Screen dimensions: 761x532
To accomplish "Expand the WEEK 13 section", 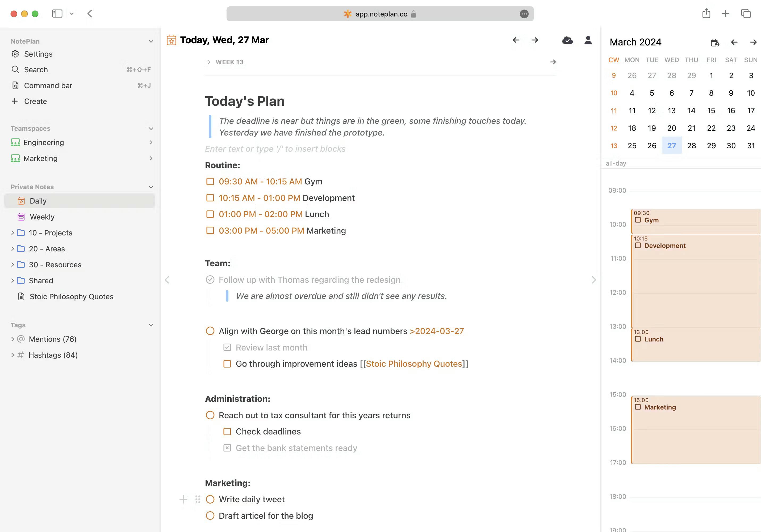I will point(209,62).
